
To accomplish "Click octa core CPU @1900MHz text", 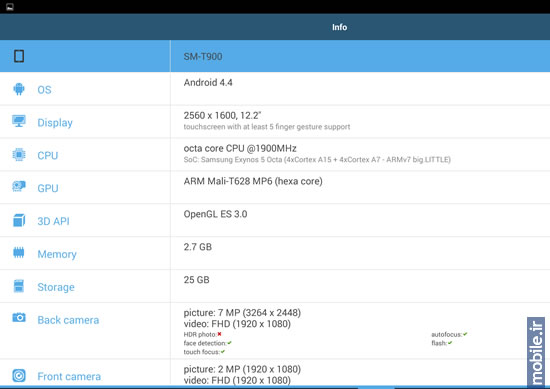I will [x=240, y=148].
